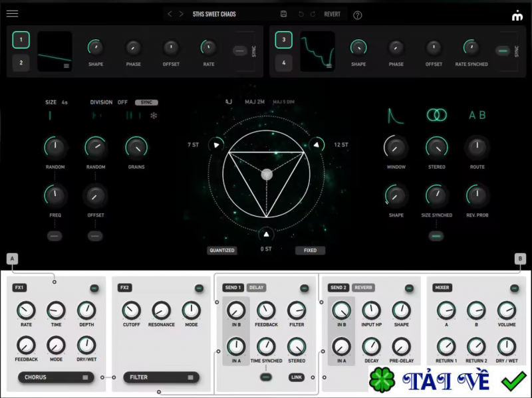The height and width of the screenshot is (398, 532).
Task: Click the brand logo icon top right
Action: (x=517, y=15)
